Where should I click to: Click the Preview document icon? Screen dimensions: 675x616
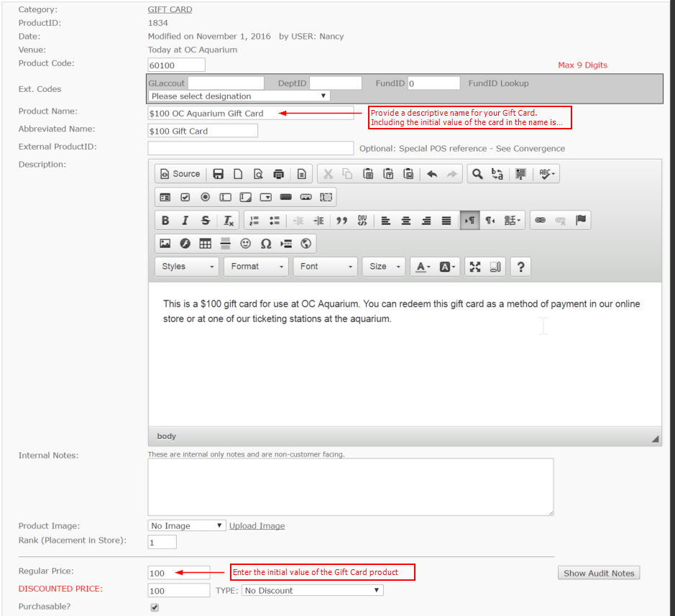pos(258,174)
